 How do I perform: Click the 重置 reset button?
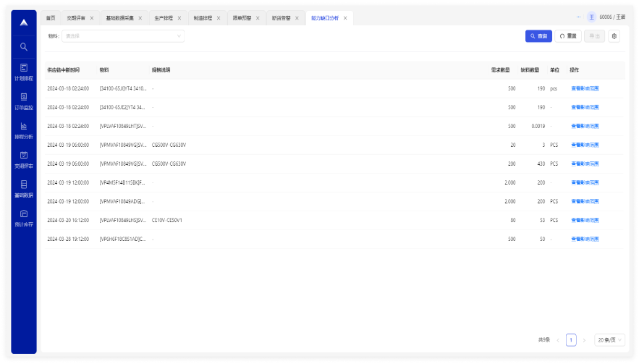tap(567, 36)
